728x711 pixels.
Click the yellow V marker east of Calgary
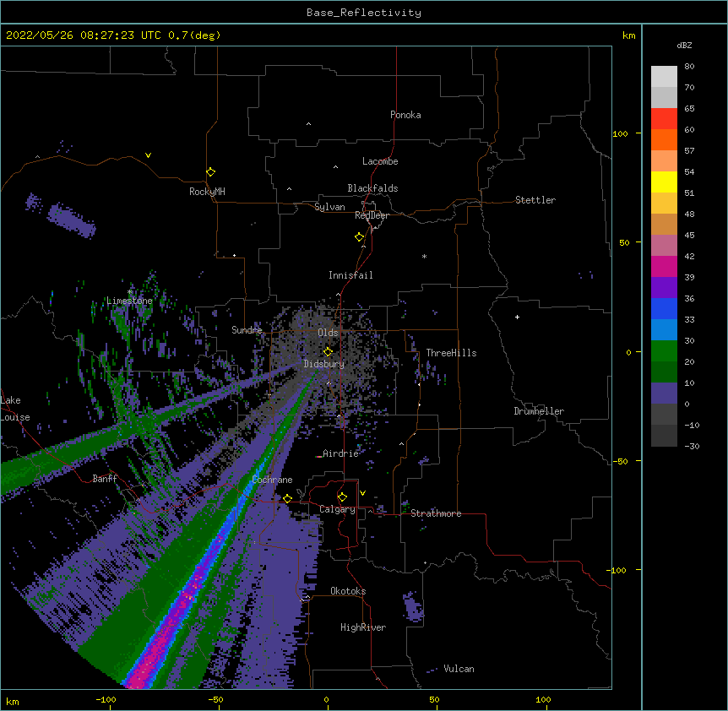(x=362, y=493)
